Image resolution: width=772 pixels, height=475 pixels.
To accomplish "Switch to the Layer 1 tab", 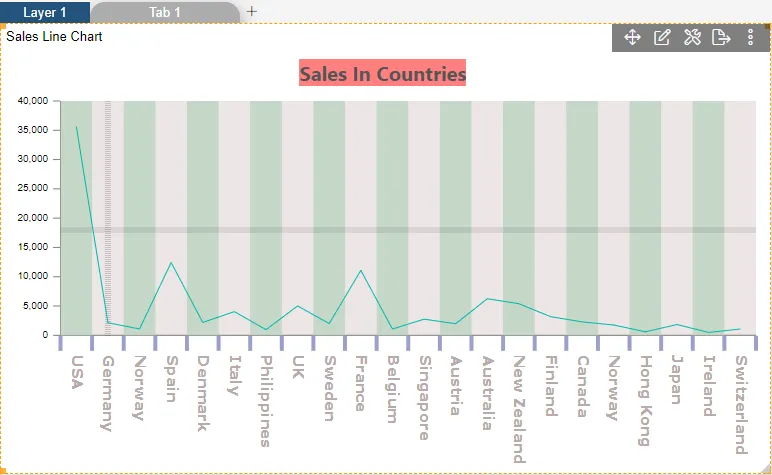I will click(45, 12).
